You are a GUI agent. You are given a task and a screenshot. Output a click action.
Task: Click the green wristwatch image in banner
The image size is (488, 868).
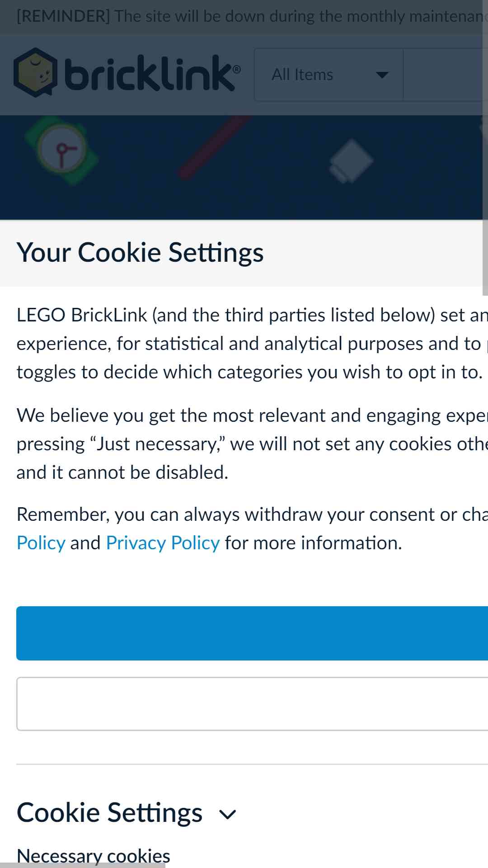(62, 150)
